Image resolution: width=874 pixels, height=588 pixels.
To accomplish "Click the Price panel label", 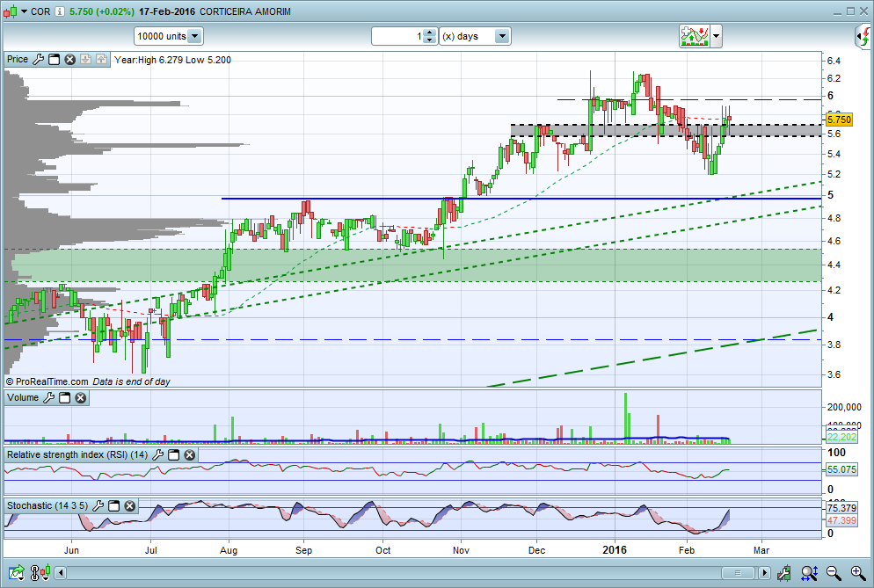I will 18,59.
